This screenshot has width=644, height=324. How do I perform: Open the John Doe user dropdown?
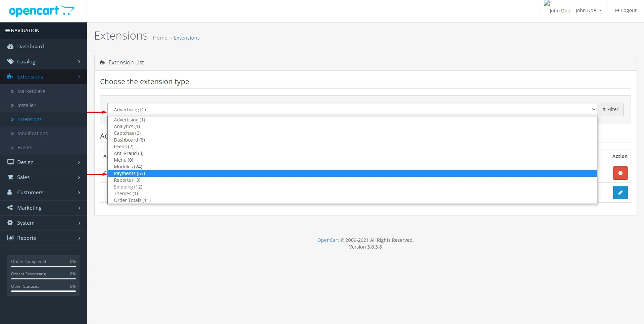click(x=588, y=10)
